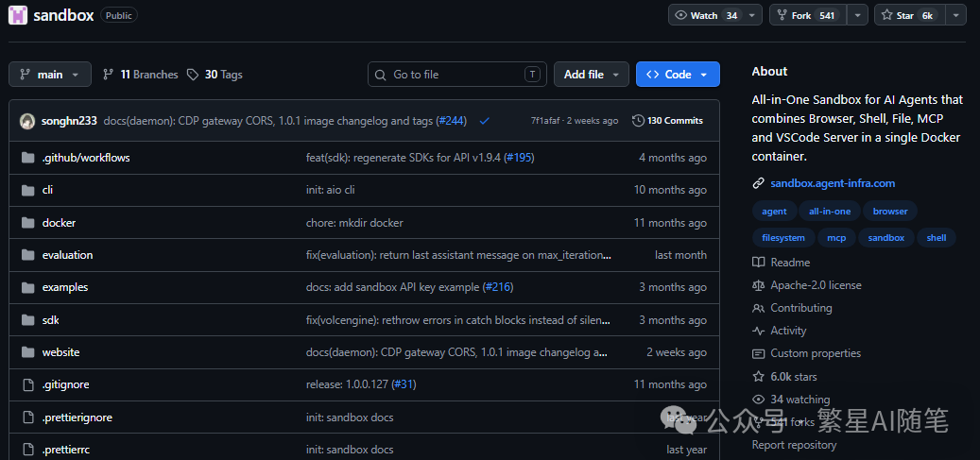Click the folder icon beside website
The image size is (980, 460).
[27, 352]
